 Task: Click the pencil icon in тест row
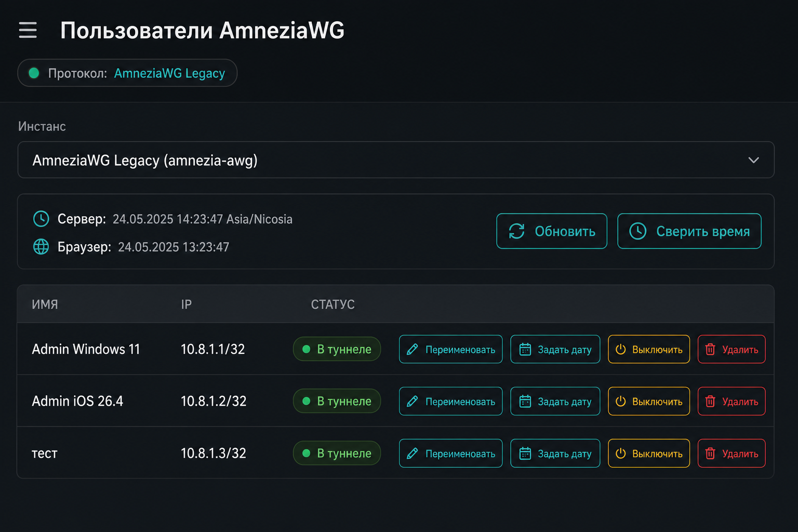click(413, 453)
